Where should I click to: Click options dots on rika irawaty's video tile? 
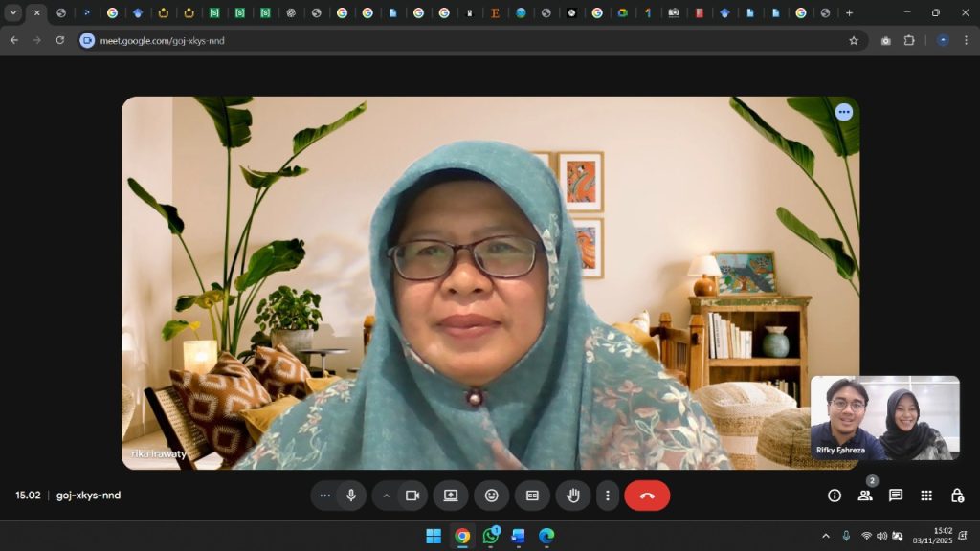[x=843, y=112]
